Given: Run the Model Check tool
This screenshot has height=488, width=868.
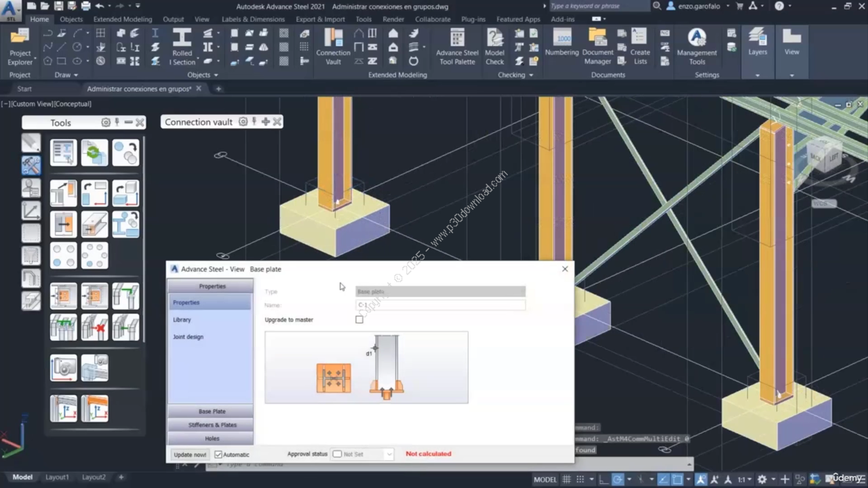Looking at the screenshot, I should pos(494,46).
